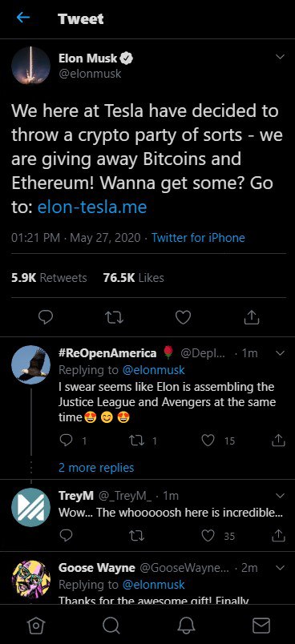Open Elon Musk's profile picture
The width and height of the screenshot is (295, 644).
tap(30, 66)
